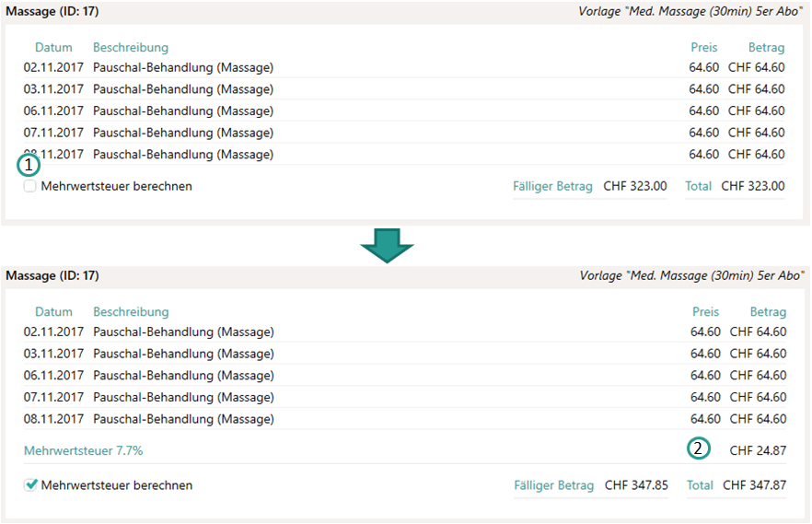Open Fälliger Betrag link showing CHF 347.85
Image resolution: width=812 pixels, height=524 pixels.
(x=553, y=485)
